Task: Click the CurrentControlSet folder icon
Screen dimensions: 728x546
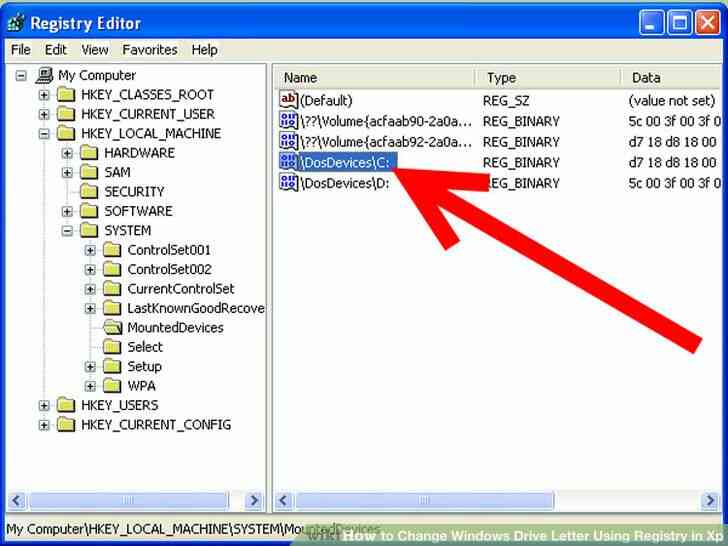Action: [x=112, y=289]
